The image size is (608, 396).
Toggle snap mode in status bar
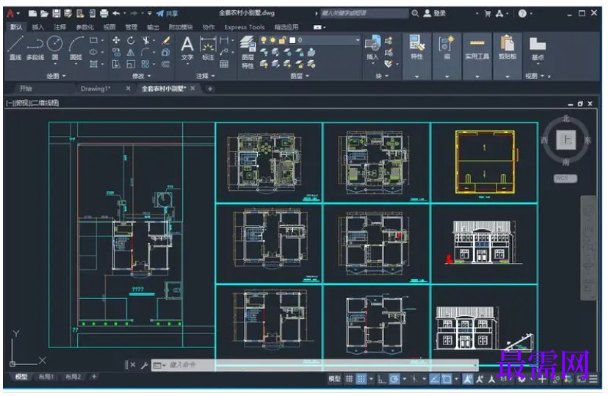point(361,379)
